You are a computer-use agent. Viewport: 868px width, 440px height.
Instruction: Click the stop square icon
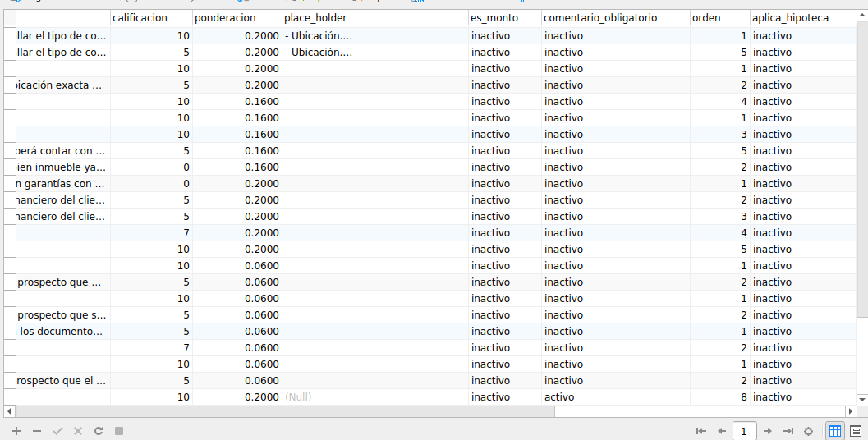pyautogui.click(x=119, y=431)
